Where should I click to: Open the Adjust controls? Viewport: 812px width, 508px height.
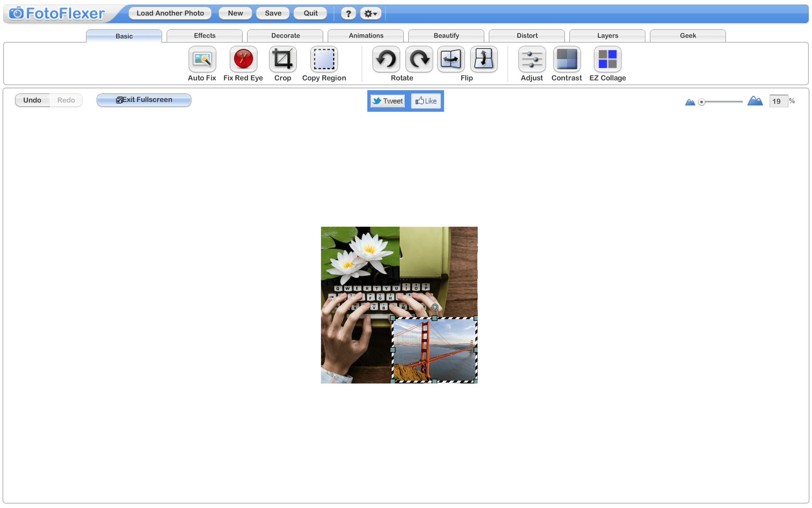point(532,59)
